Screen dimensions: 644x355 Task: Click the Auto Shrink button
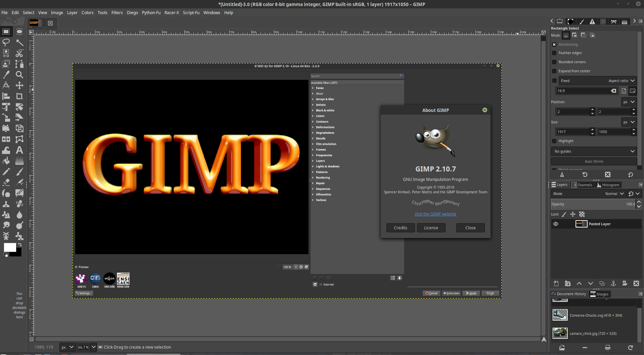tap(594, 161)
